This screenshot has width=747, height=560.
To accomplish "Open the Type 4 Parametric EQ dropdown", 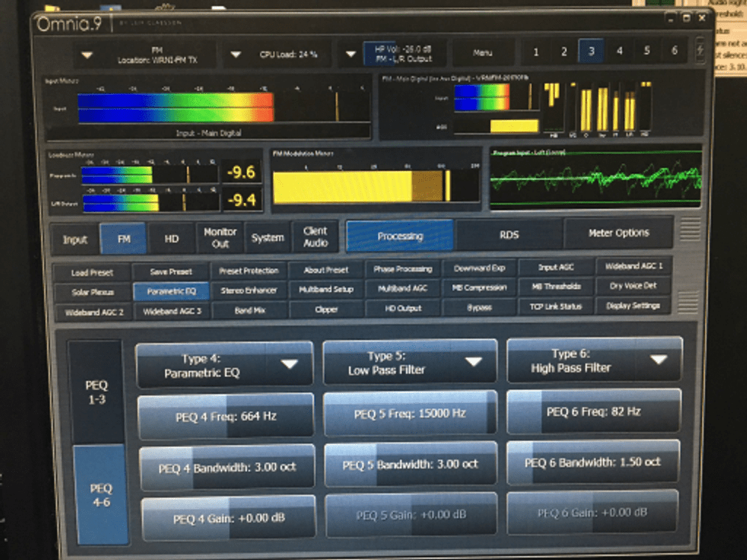I will click(223, 361).
